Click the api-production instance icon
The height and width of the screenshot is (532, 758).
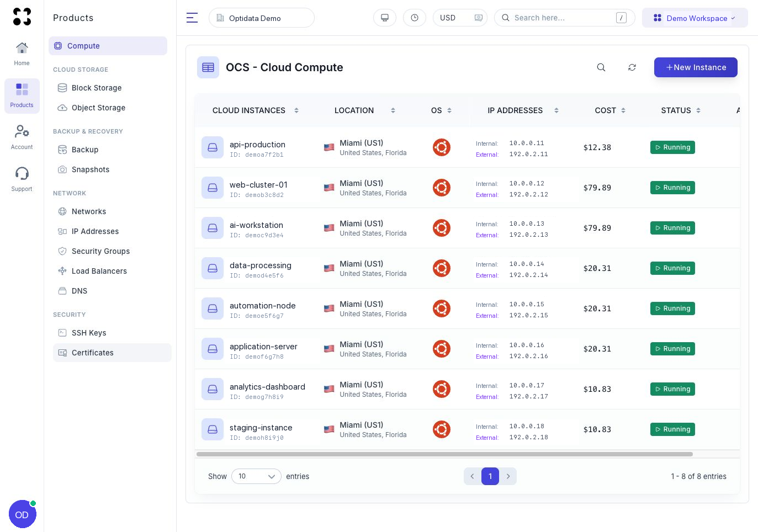[213, 147]
